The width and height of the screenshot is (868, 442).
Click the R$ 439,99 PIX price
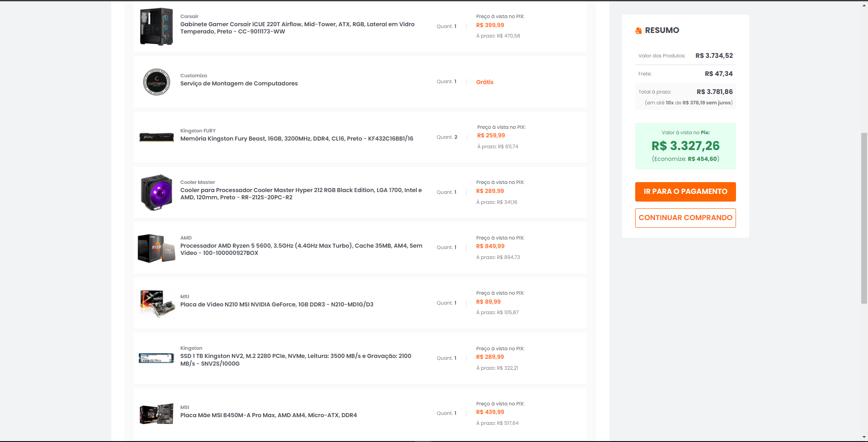490,412
